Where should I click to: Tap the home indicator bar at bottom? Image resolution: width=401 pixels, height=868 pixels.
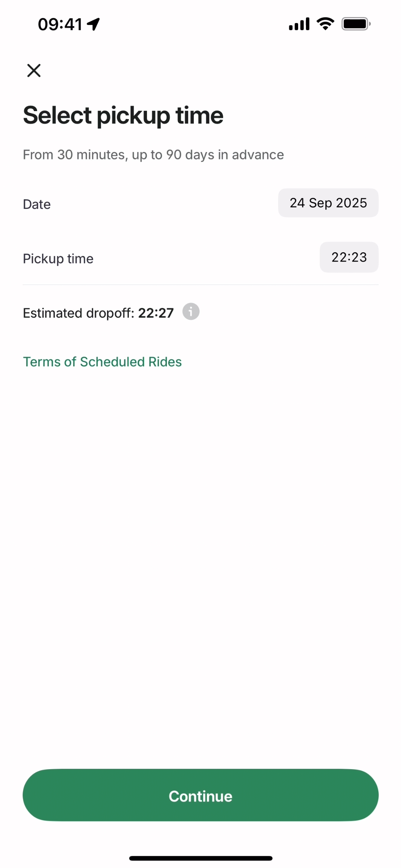200,858
